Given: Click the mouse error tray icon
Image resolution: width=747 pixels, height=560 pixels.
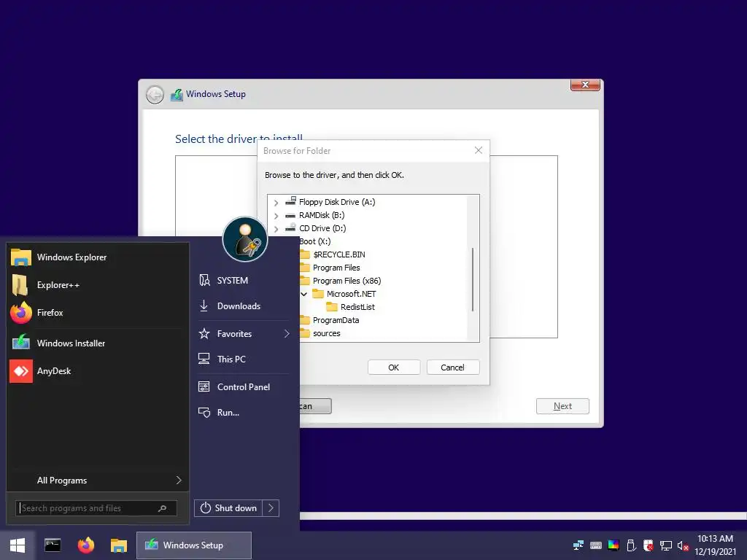Looking at the screenshot, I should (x=649, y=545).
